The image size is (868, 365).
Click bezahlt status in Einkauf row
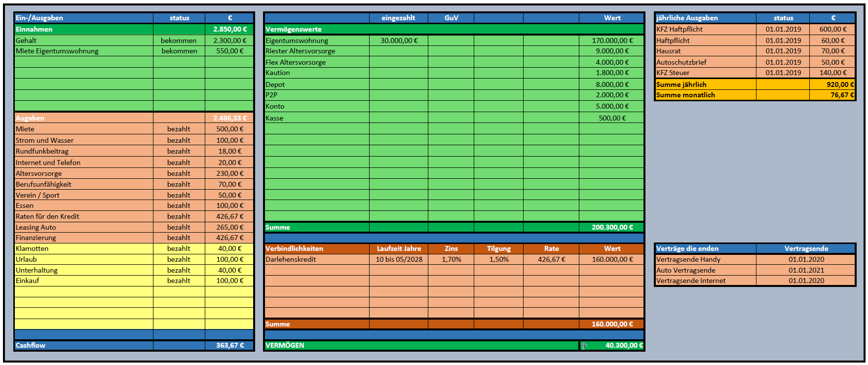(x=179, y=281)
